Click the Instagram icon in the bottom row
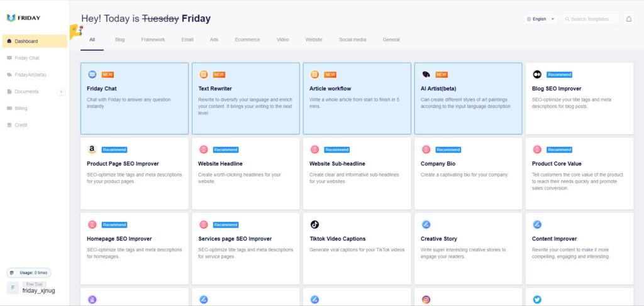Image resolution: width=644 pixels, height=306 pixels. tap(426, 300)
